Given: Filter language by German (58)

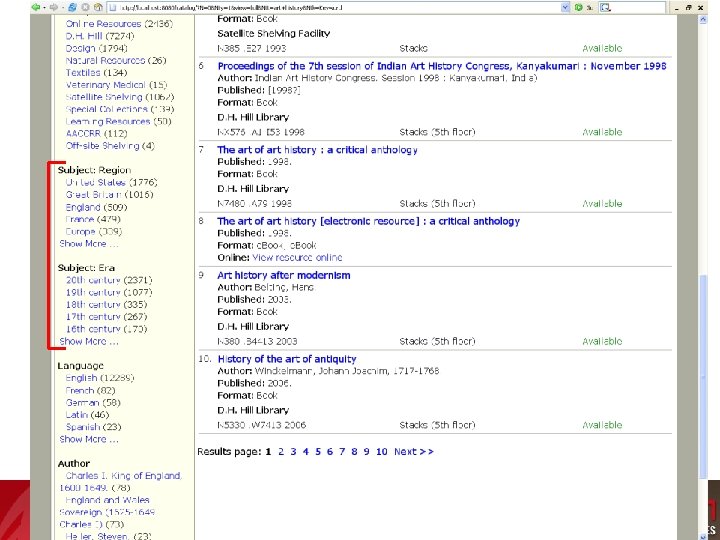Looking at the screenshot, I should click(x=93, y=403).
